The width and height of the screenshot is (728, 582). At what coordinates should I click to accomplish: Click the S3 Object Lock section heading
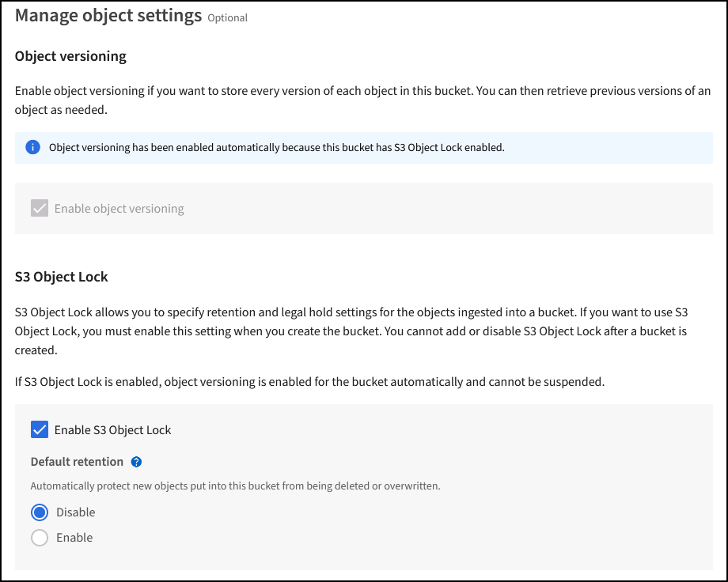point(62,277)
